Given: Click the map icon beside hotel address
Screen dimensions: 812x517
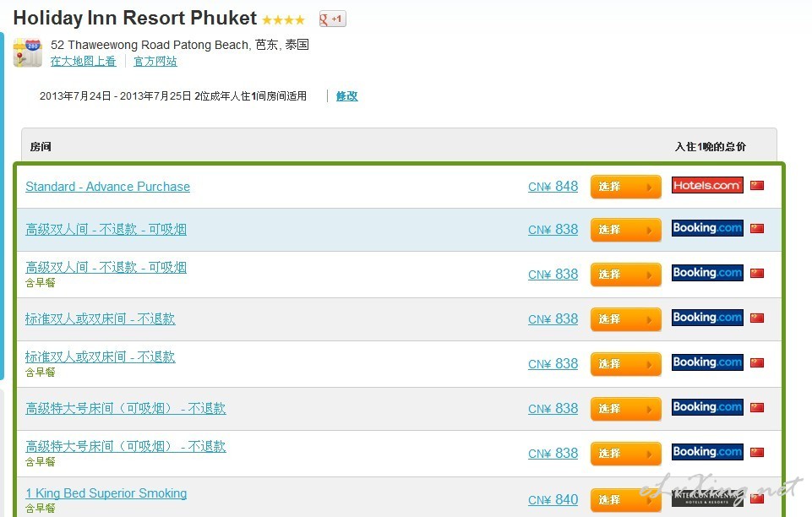Looking at the screenshot, I should pyautogui.click(x=27, y=52).
